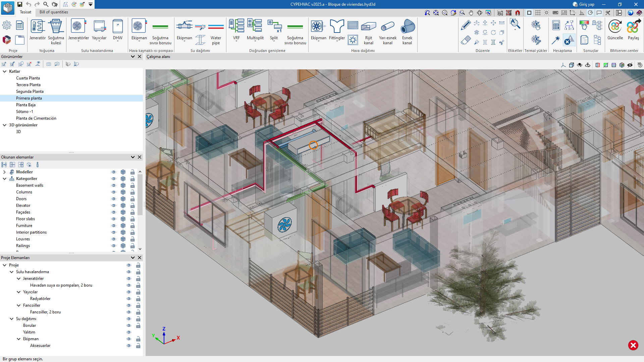This screenshot has width=644, height=362.
Task: Toggle lock on Furniture category
Action: point(132,226)
